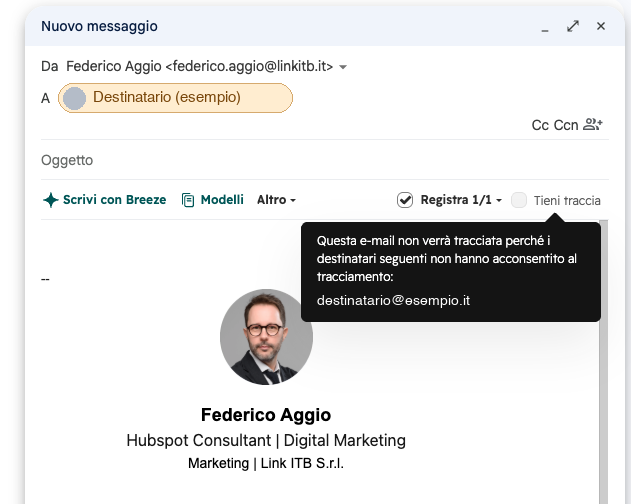Click the Modelli templates document icon
The width and height of the screenshot is (631, 504).
[x=188, y=200]
